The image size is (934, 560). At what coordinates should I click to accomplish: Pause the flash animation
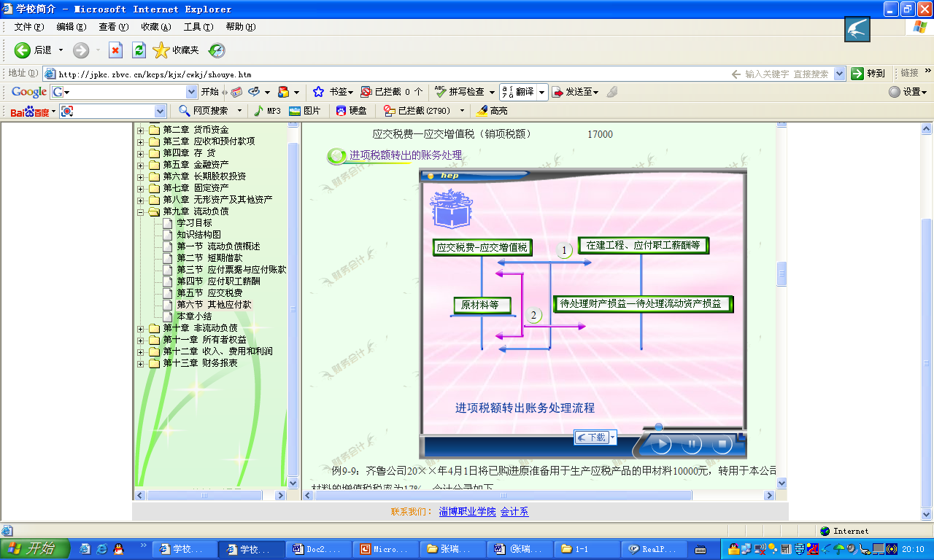[691, 443]
